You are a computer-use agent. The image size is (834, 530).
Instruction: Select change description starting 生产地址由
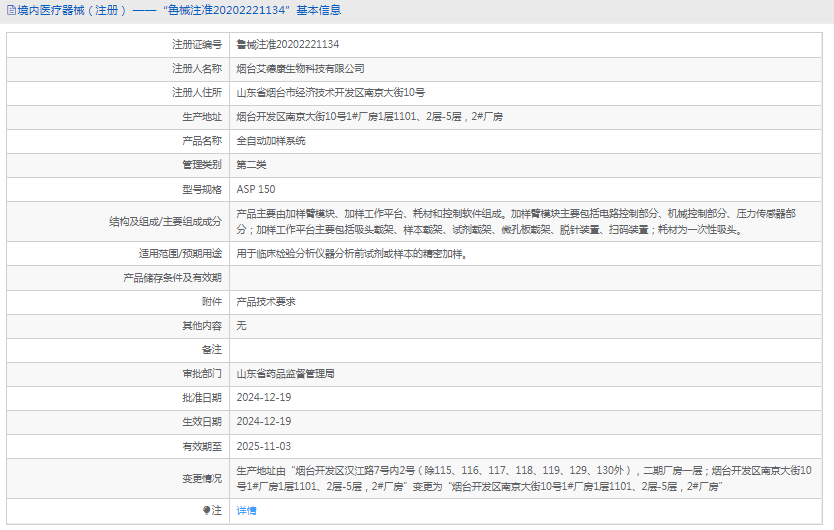click(524, 478)
